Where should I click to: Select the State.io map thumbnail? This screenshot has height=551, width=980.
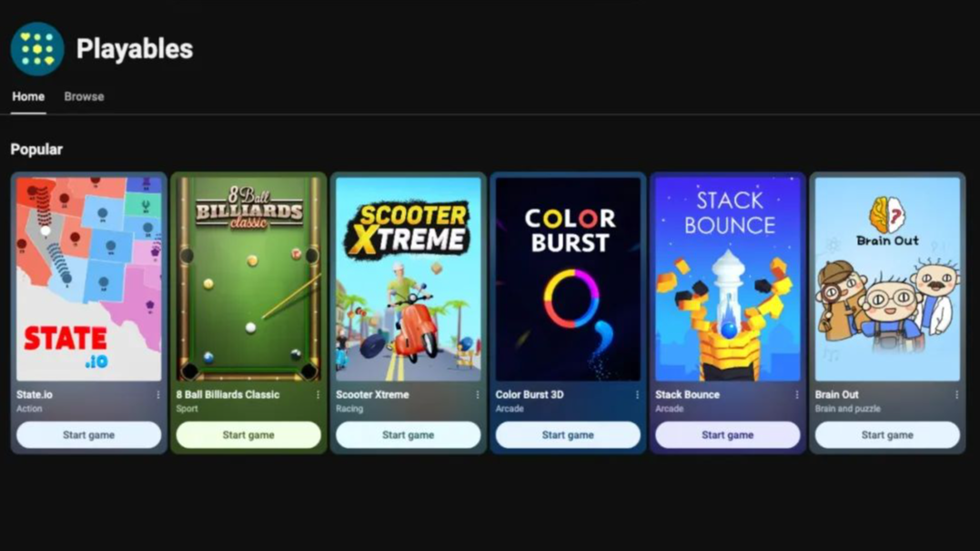click(89, 279)
